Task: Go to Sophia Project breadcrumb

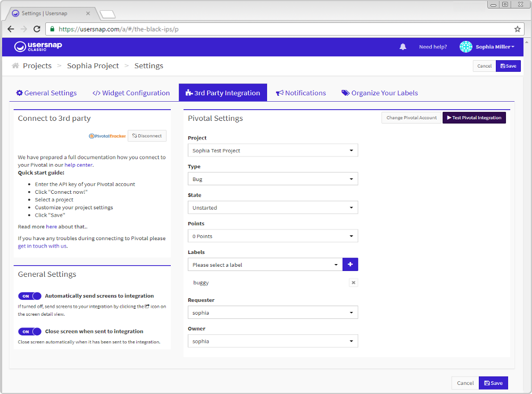Action: coord(93,65)
